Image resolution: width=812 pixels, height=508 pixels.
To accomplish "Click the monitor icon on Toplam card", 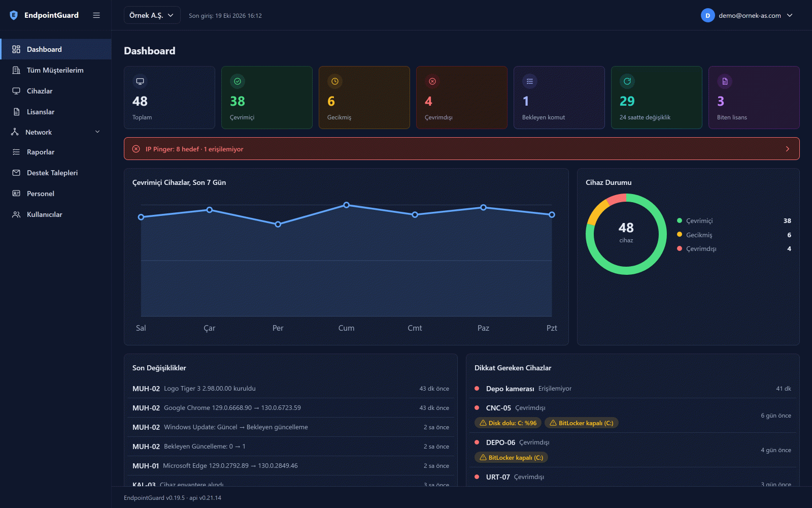I will 140,81.
